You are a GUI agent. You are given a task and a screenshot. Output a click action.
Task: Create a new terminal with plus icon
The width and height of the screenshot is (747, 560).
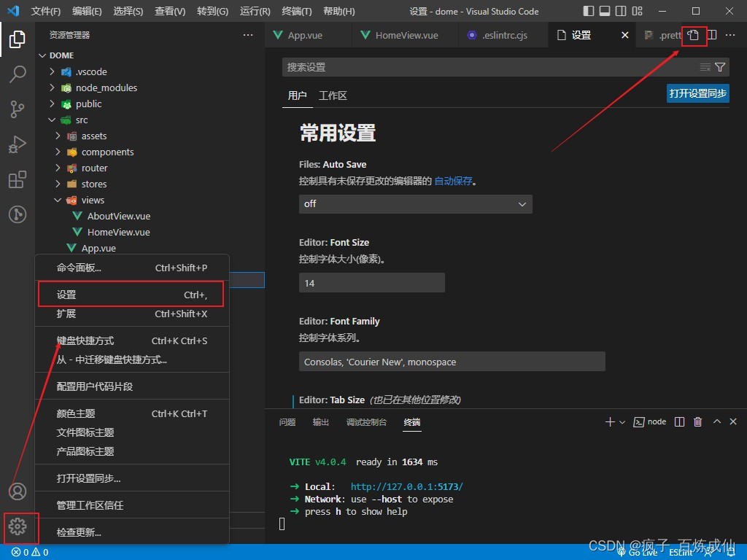click(x=609, y=422)
